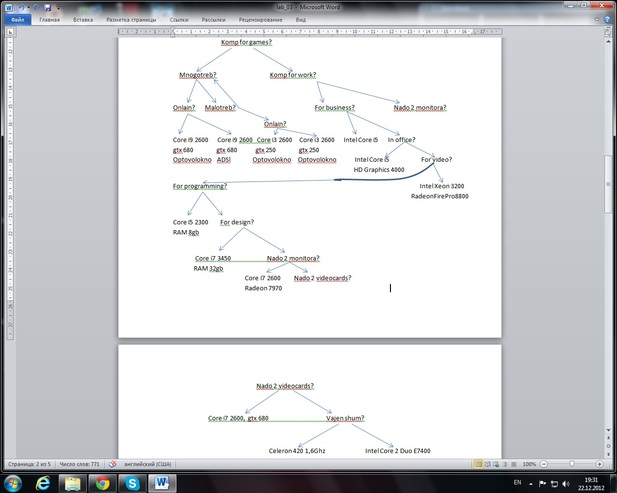Click the clock showing 19:31
This screenshot has width=617, height=493.
(591, 484)
